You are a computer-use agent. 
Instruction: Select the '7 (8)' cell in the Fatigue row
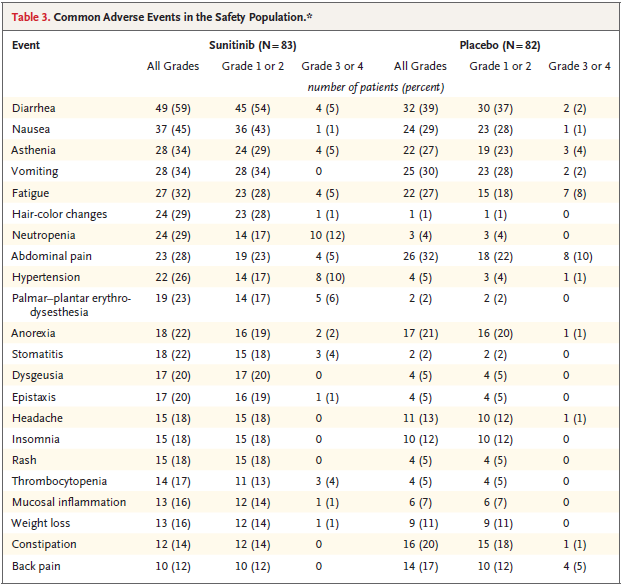575,193
